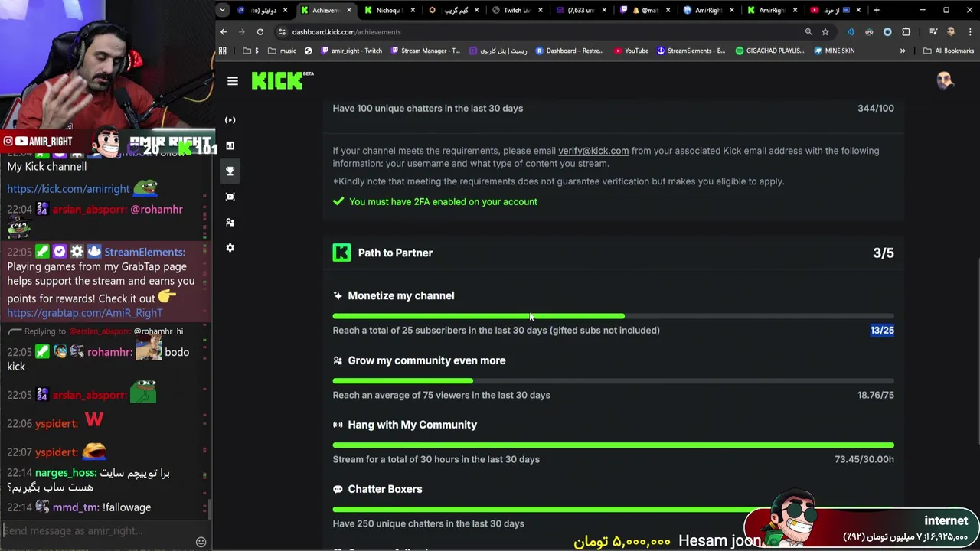This screenshot has height=551, width=980.
Task: Open the emoji picker in the chat box
Action: tap(201, 542)
